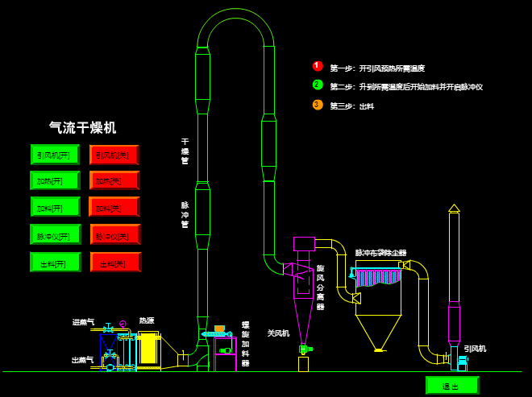Click the 干燥管 label
Viewport: 532px width, 397px height.
(x=185, y=151)
